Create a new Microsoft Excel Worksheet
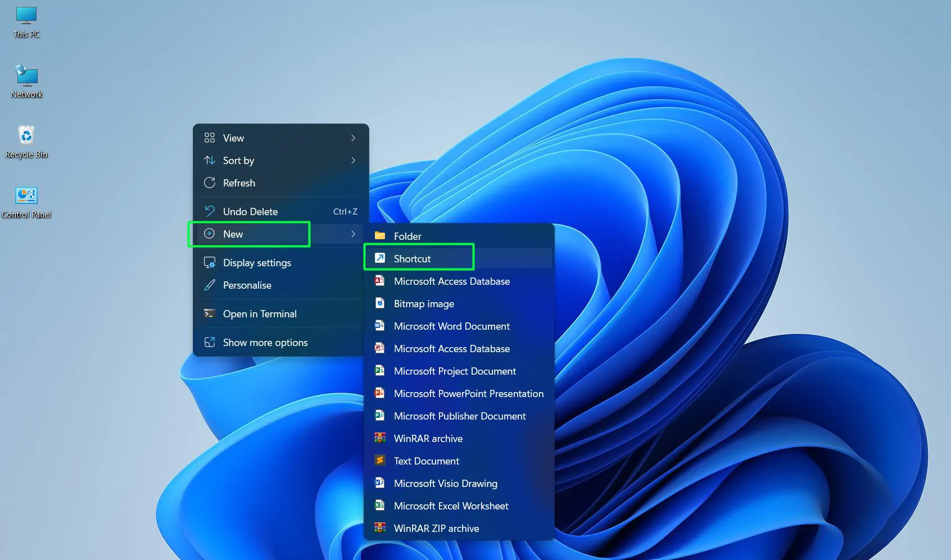The width and height of the screenshot is (951, 560). point(450,506)
